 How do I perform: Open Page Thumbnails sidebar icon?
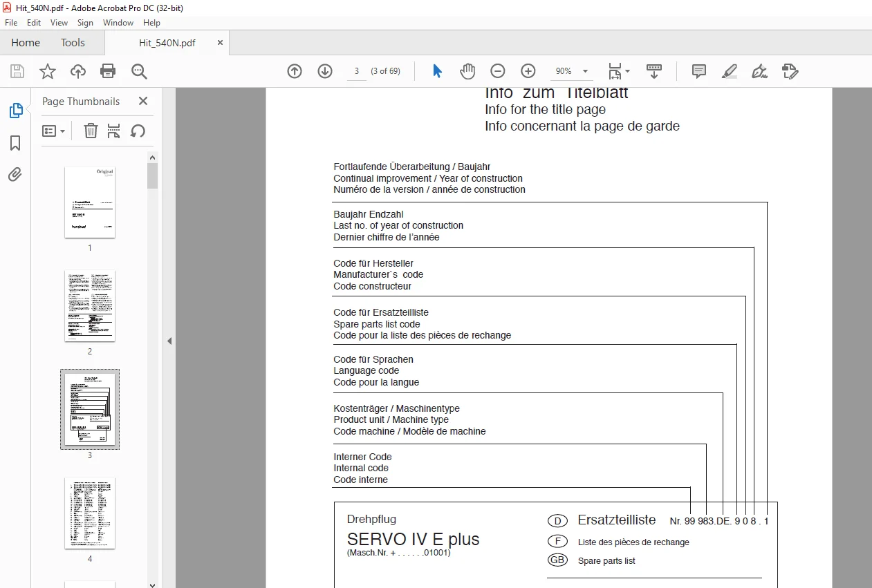[x=15, y=111]
